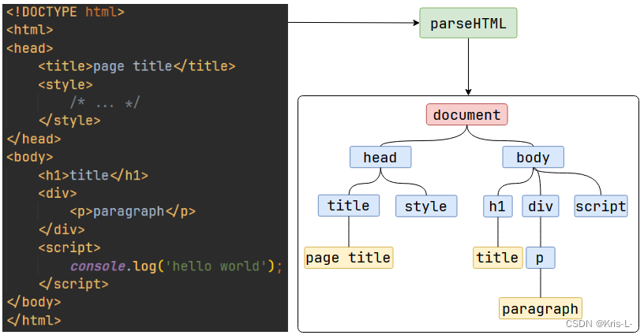Click the CSDN @Kris-L- watermark
The width and height of the screenshot is (644, 335).
[599, 324]
